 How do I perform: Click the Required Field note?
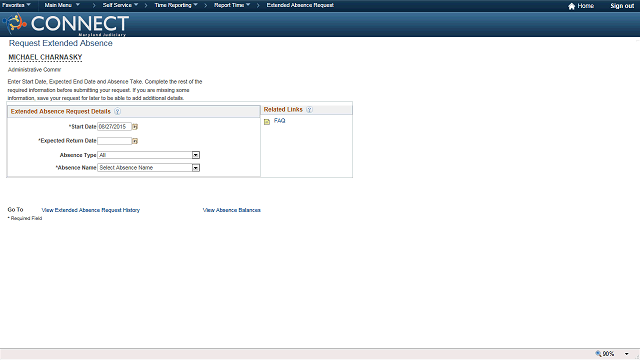[x=25, y=218]
